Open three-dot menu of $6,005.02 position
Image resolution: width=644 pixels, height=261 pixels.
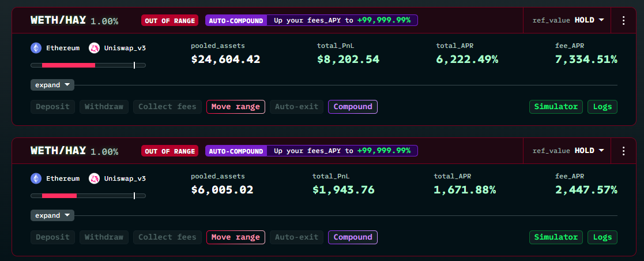click(623, 151)
